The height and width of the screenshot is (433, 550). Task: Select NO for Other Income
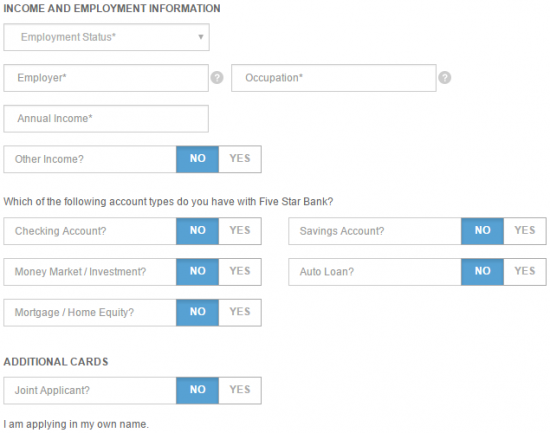click(197, 159)
